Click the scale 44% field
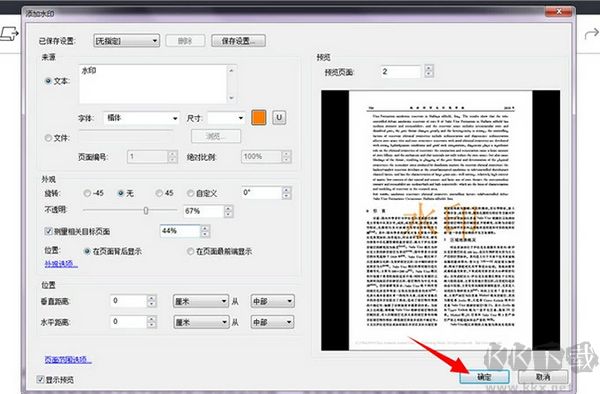Viewport: 600px width, 394px height. click(180, 231)
